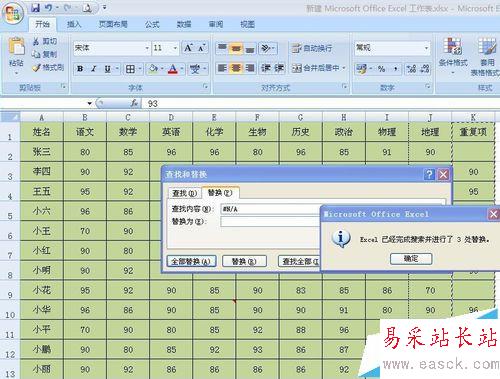The image size is (500, 379).
Task: Toggle underline formatting
Action: pyautogui.click(x=107, y=69)
